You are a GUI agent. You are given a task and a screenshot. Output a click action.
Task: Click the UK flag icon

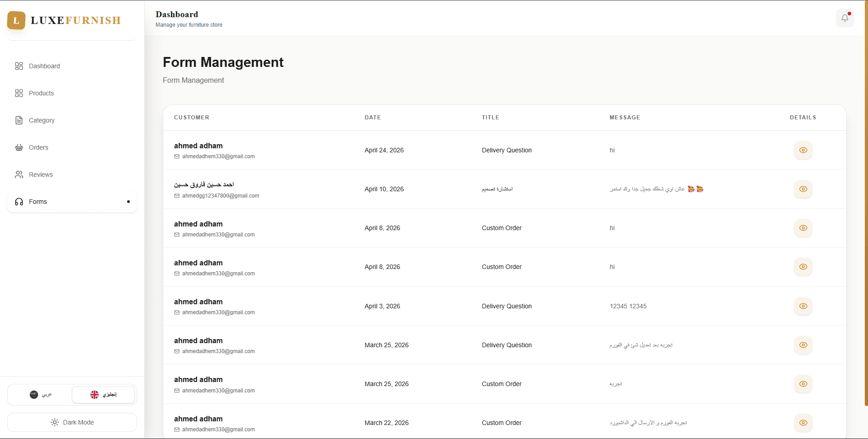pos(95,395)
